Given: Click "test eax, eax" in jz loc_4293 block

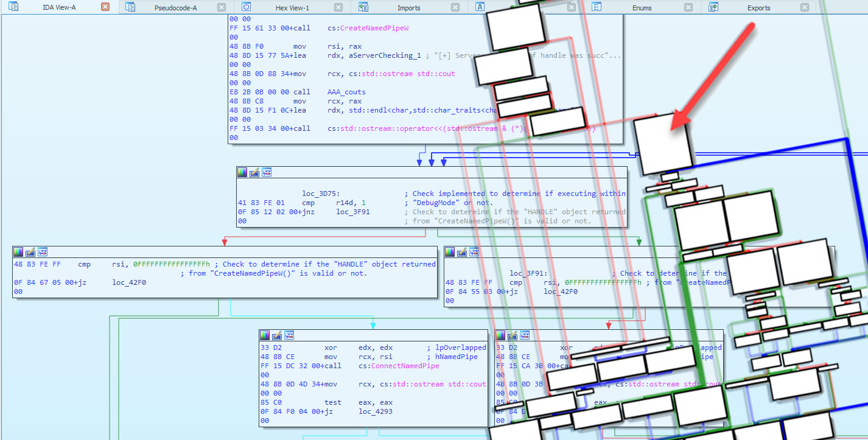Looking at the screenshot, I should pyautogui.click(x=359, y=402).
